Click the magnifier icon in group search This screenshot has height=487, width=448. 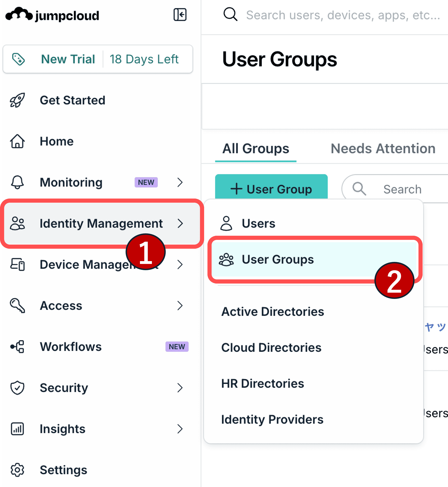[x=359, y=189]
